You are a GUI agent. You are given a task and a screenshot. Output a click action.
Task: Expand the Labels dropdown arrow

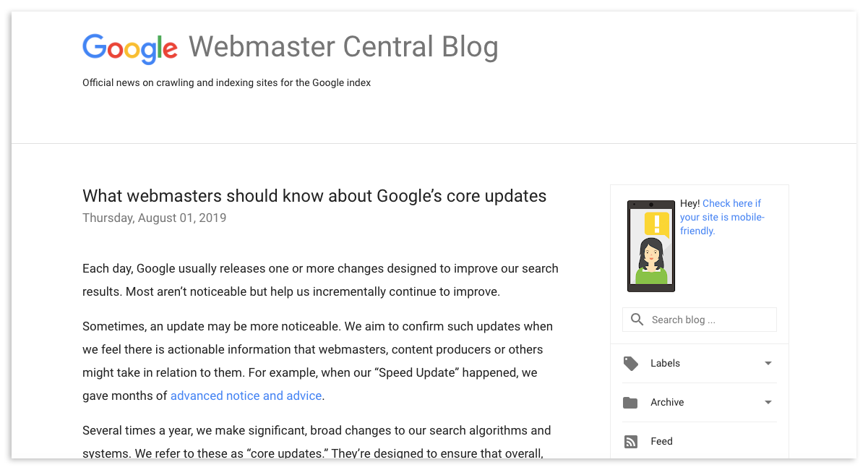[768, 364]
